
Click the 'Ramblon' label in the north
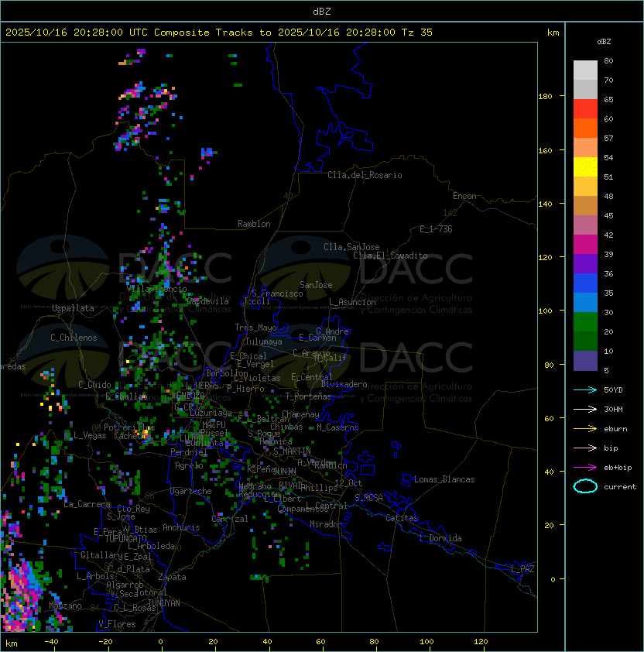click(x=254, y=224)
